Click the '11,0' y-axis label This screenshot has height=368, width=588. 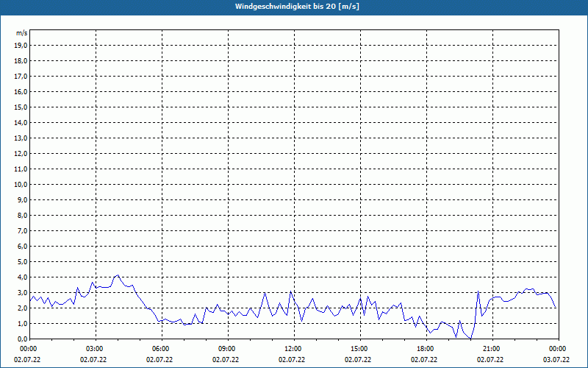tap(21, 169)
